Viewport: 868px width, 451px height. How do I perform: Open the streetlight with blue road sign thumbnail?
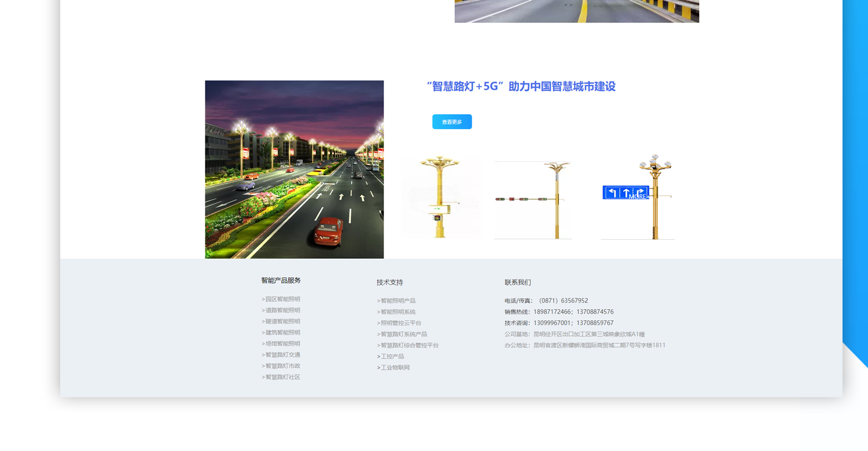638,197
